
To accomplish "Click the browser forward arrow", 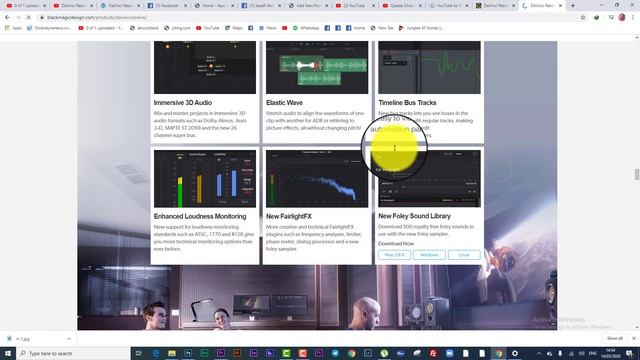I will (x=18, y=18).
